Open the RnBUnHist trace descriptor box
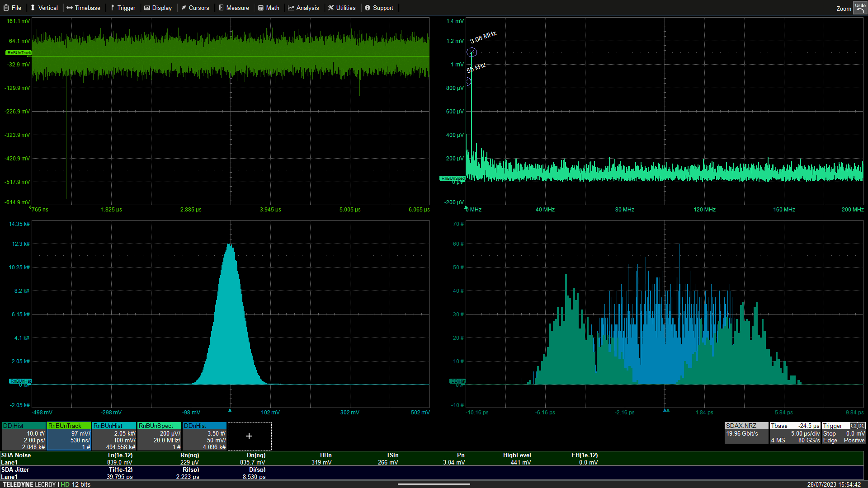Image resolution: width=868 pixels, height=488 pixels. tap(114, 436)
